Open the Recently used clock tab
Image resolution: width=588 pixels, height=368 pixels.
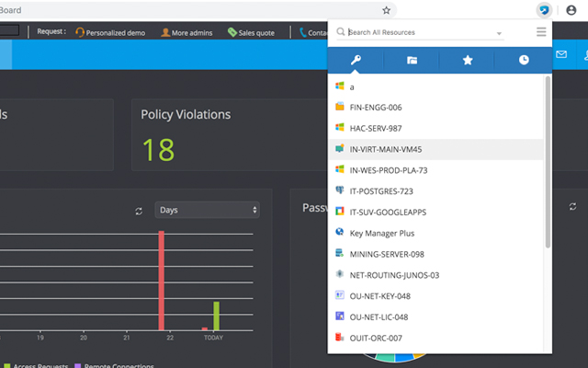[524, 60]
